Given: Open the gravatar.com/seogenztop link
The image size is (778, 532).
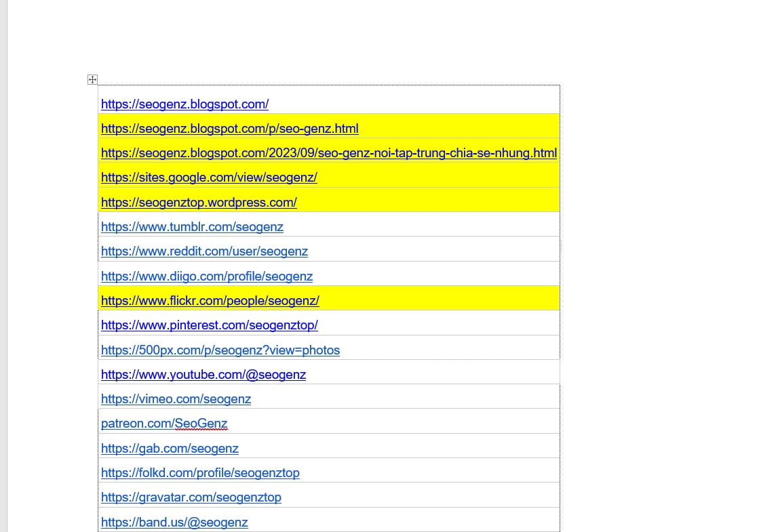Looking at the screenshot, I should (x=191, y=497).
